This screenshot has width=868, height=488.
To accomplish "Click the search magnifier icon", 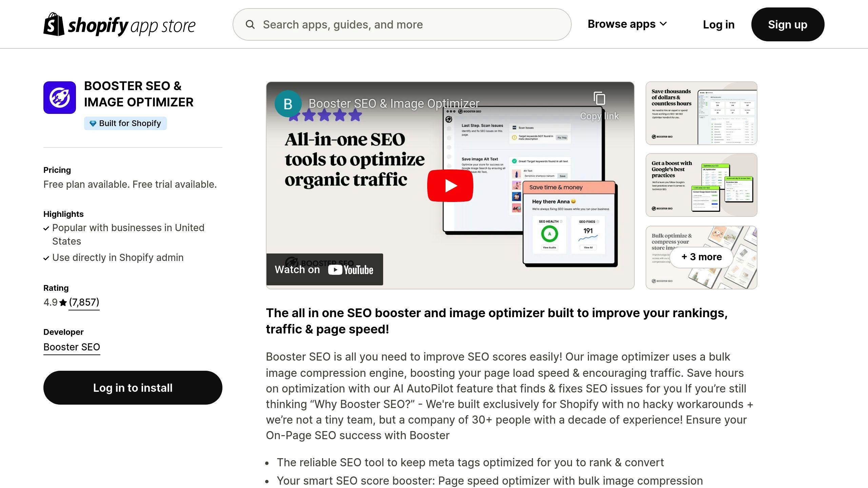I will tap(250, 24).
